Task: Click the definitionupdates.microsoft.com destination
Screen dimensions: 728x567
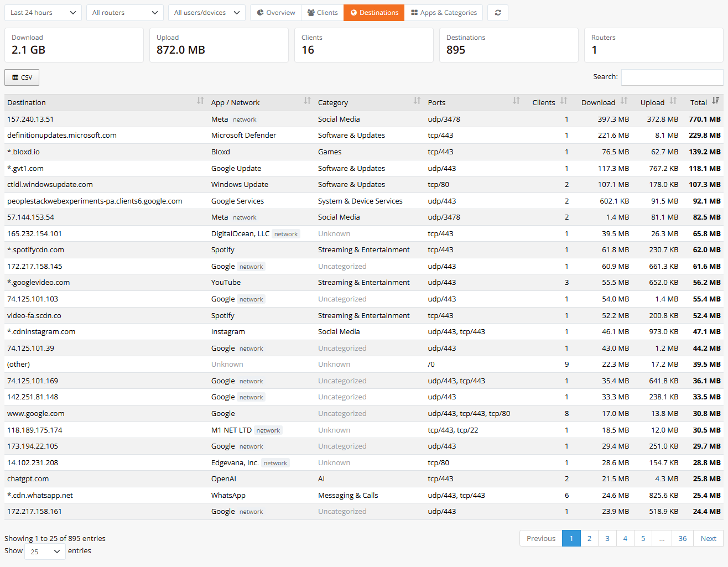Action: click(x=62, y=135)
